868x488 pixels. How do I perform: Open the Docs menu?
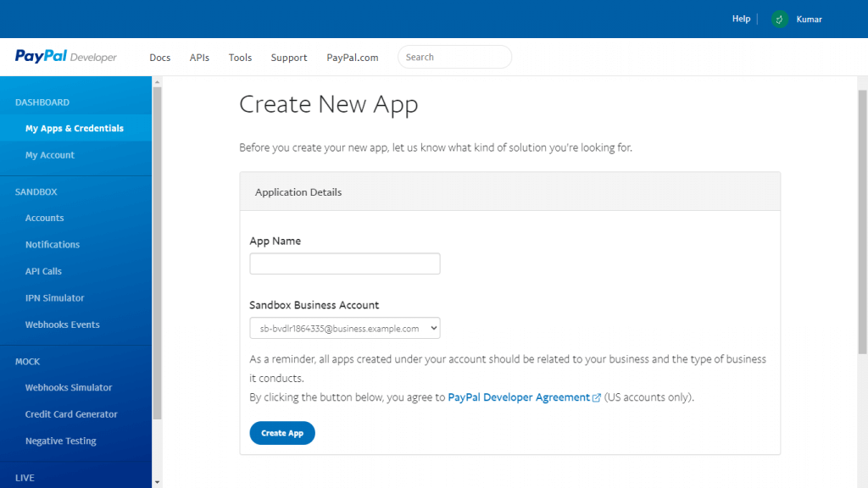[x=159, y=57]
